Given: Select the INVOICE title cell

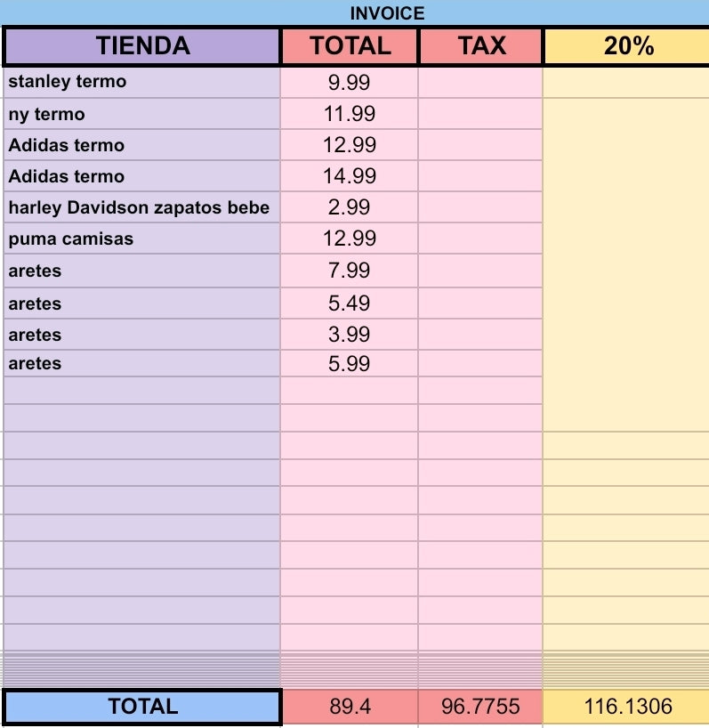Looking at the screenshot, I should click(354, 12).
